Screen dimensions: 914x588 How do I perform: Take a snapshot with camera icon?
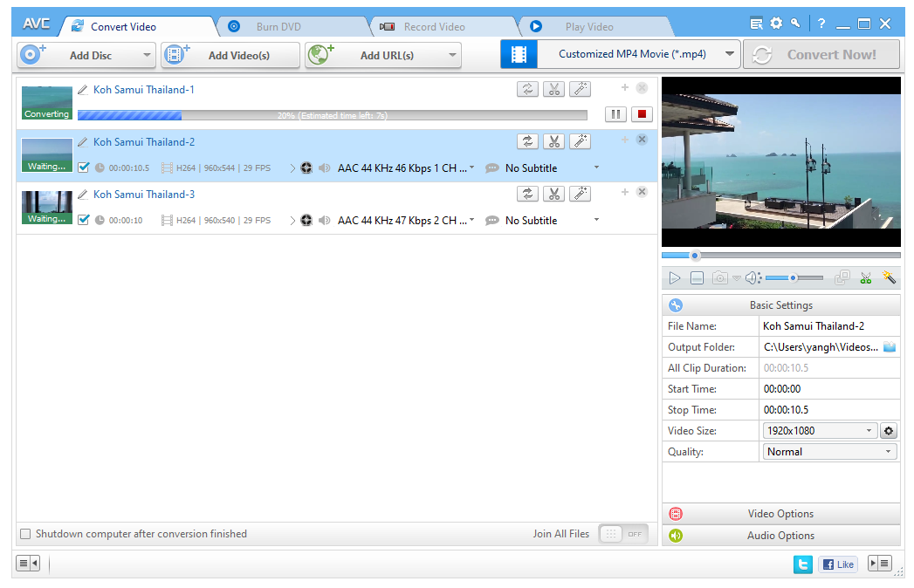pos(720,278)
